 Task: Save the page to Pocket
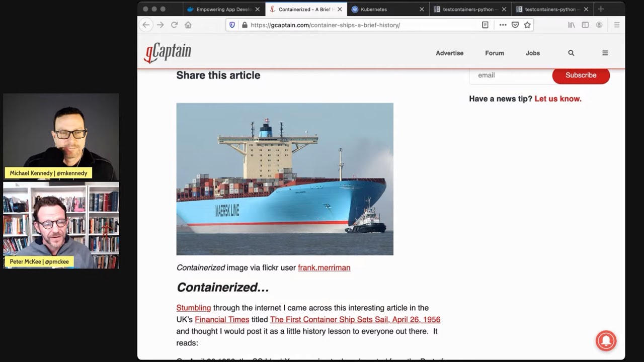(515, 25)
